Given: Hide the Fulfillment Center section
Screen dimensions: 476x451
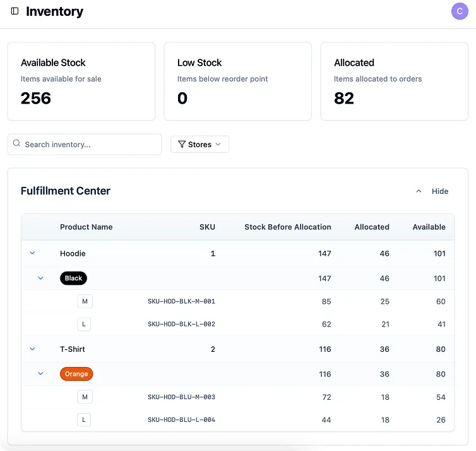Looking at the screenshot, I should (x=432, y=191).
